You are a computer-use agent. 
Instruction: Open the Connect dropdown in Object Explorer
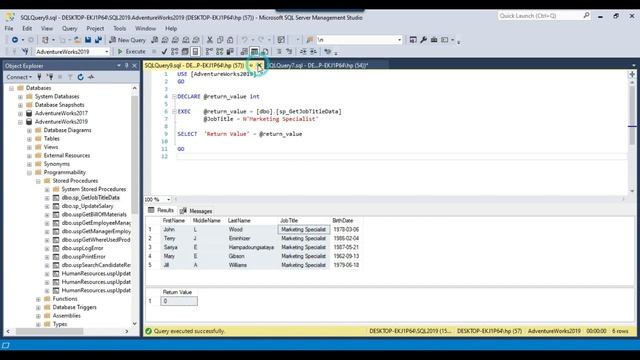click(19, 77)
